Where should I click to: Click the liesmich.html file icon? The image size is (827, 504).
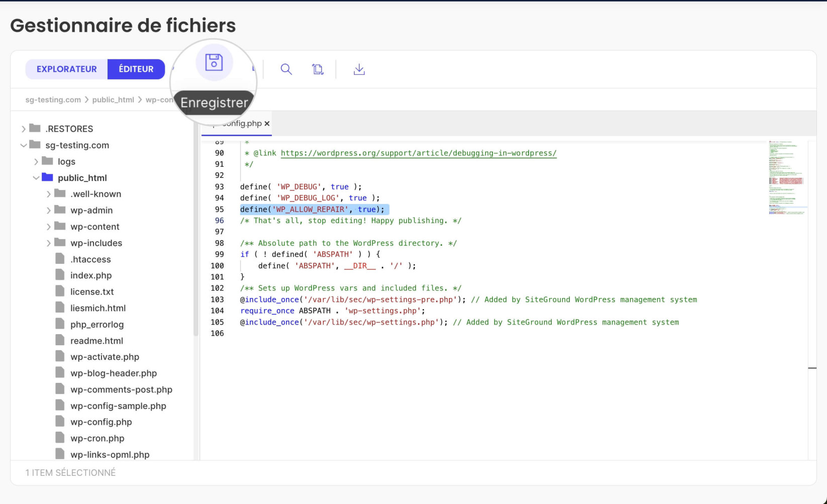coord(60,308)
